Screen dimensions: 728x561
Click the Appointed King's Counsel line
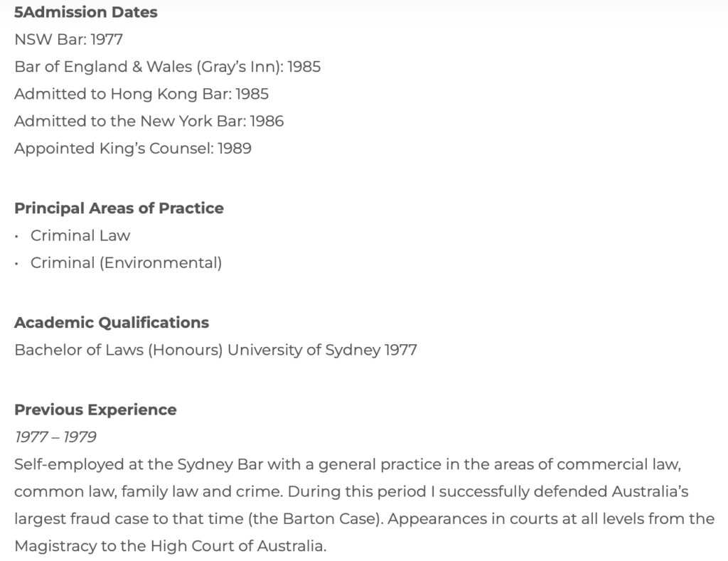click(132, 149)
